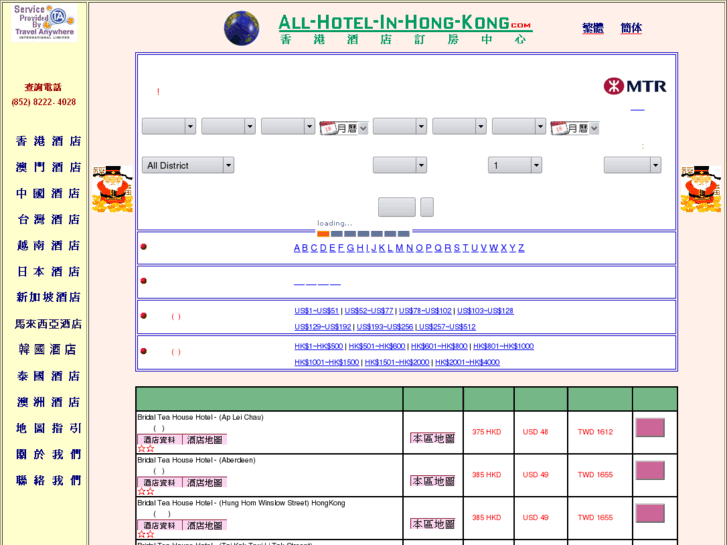Open 新加坡酒店 in the sidebar
Image resolution: width=727 pixels, height=545 pixels.
click(48, 297)
